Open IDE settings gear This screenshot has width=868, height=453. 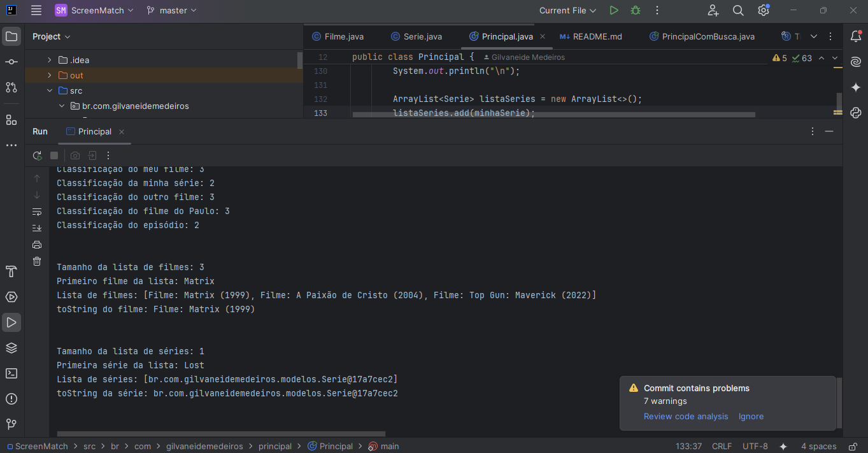click(764, 10)
